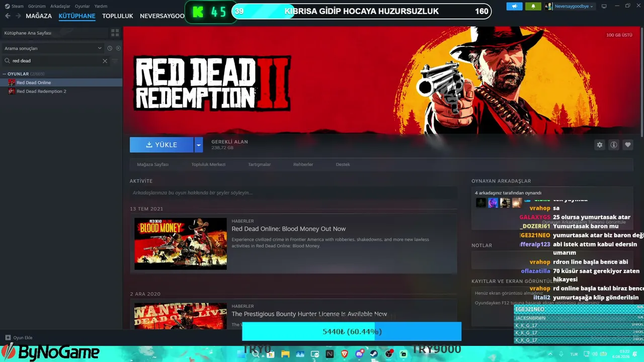Select Red Dead Redemption 2 in list

tap(61, 92)
